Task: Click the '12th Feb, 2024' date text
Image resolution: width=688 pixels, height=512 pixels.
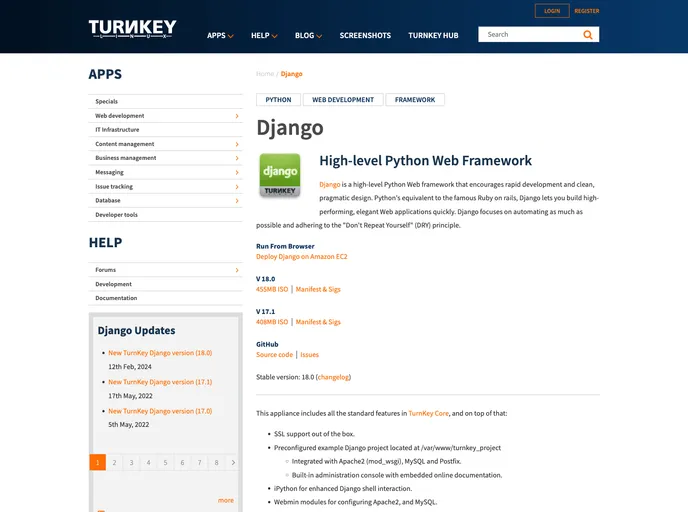Action: [x=130, y=367]
